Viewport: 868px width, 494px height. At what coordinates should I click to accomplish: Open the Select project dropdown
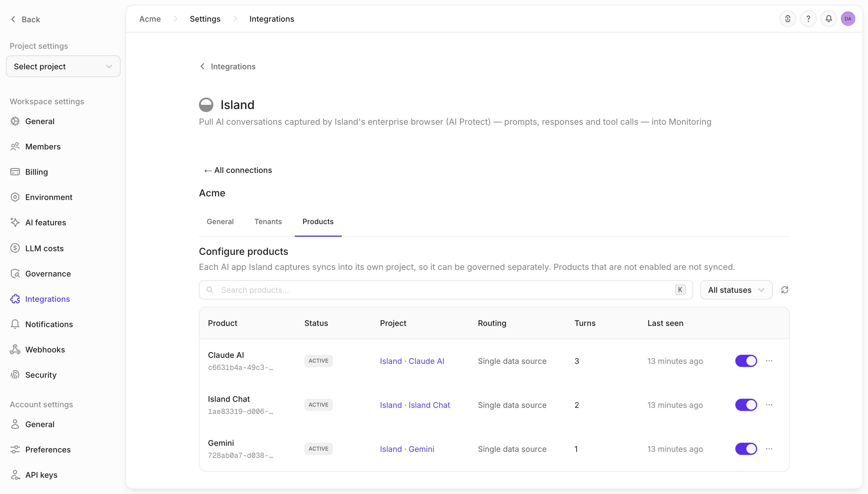(63, 66)
